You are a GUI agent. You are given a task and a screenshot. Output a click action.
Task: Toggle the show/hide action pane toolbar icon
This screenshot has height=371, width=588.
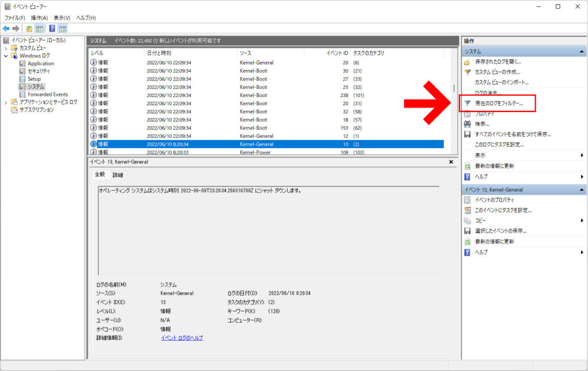click(x=63, y=29)
